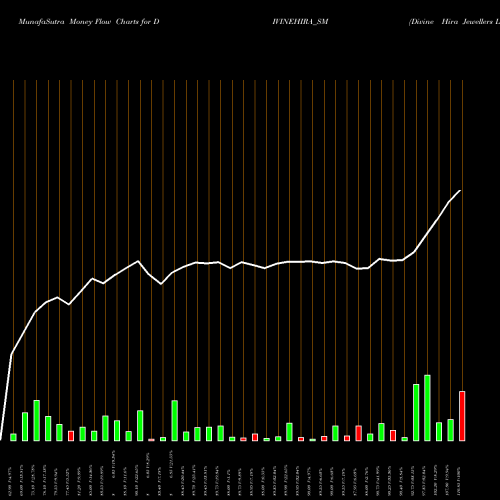Click the 'IVINEHIRA_SM' ticker text

[x=300, y=22]
